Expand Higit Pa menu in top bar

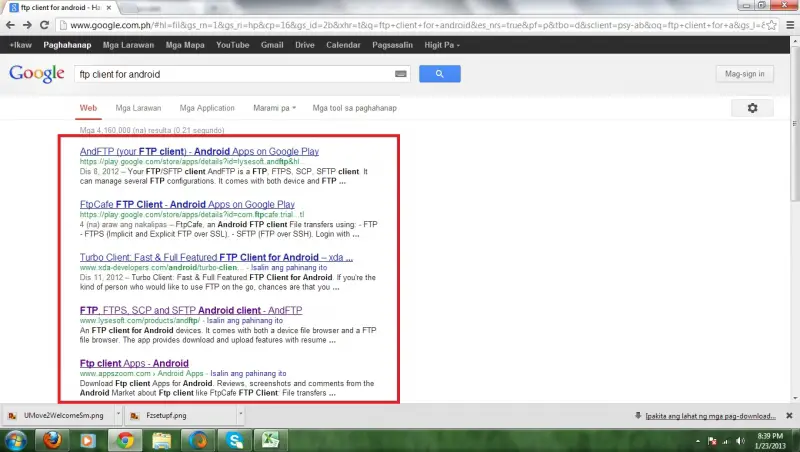pos(442,45)
